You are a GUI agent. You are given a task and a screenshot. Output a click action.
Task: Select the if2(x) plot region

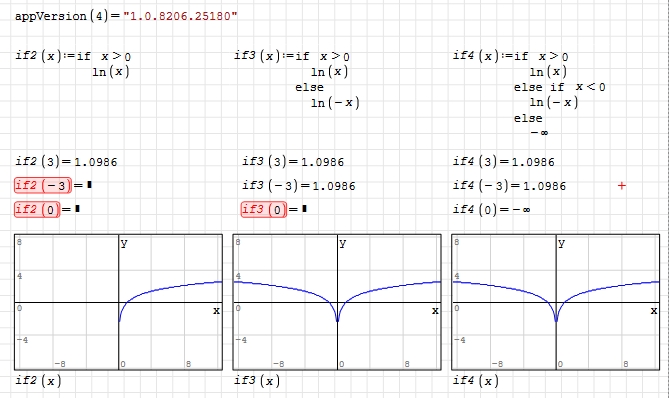pos(119,302)
